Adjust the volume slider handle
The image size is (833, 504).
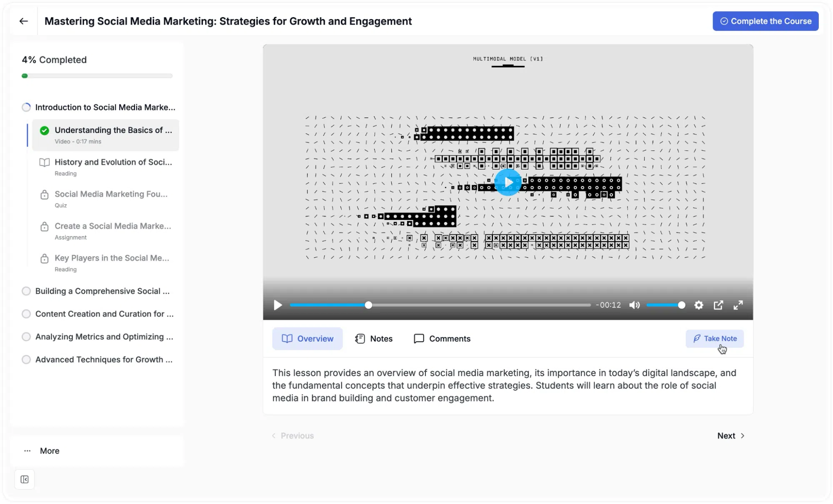[681, 305]
